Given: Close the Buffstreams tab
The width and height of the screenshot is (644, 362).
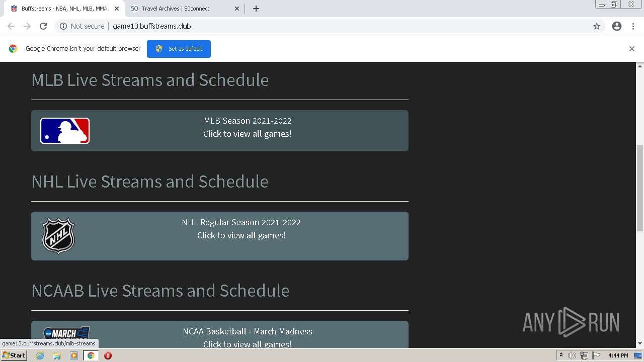Looking at the screenshot, I should pyautogui.click(x=116, y=9).
